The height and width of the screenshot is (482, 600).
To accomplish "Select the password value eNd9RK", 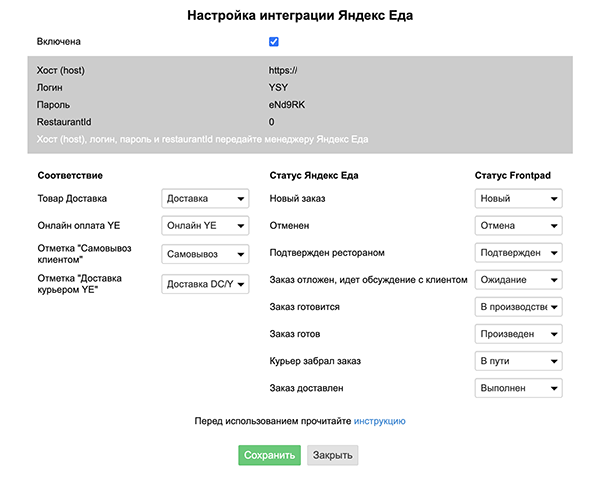I will (x=287, y=105).
